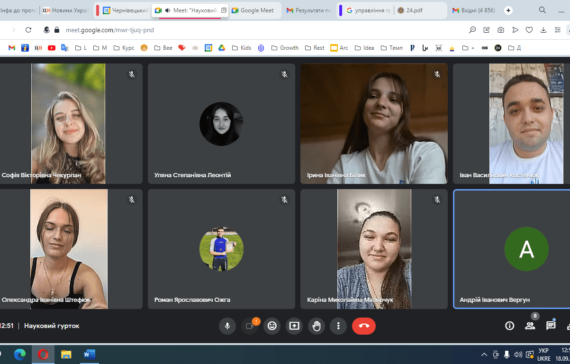The height and width of the screenshot is (364, 570).
Task: Open the Kids bookmarks folder
Action: coord(241,48)
